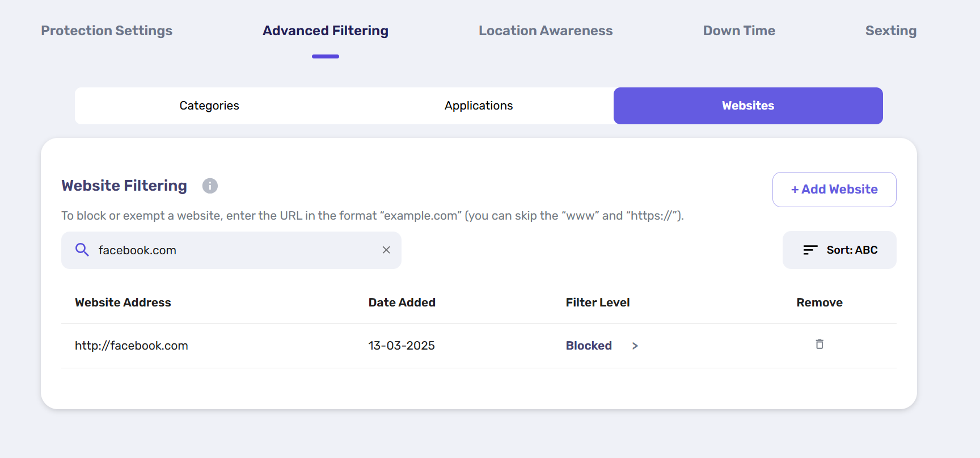Switch to Protection Settings tab
Image resolution: width=980 pixels, height=458 pixels.
tap(107, 31)
